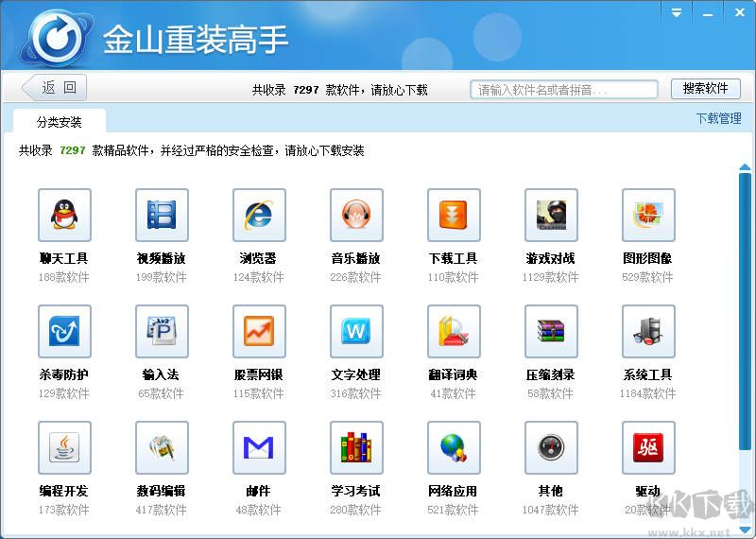Select the 游戏对战 gaming category icon
The width and height of the screenshot is (756, 539).
551,216
